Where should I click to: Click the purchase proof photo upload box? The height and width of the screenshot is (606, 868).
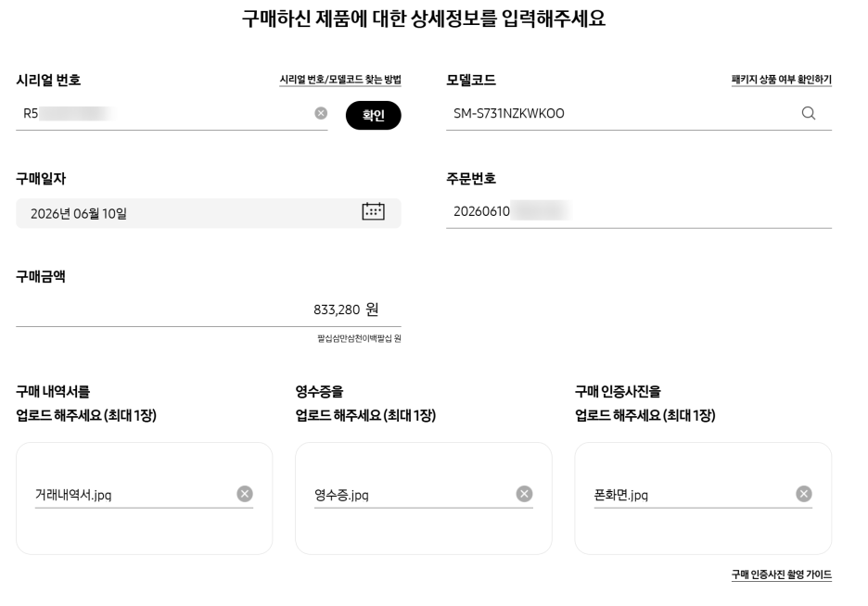[703, 499]
